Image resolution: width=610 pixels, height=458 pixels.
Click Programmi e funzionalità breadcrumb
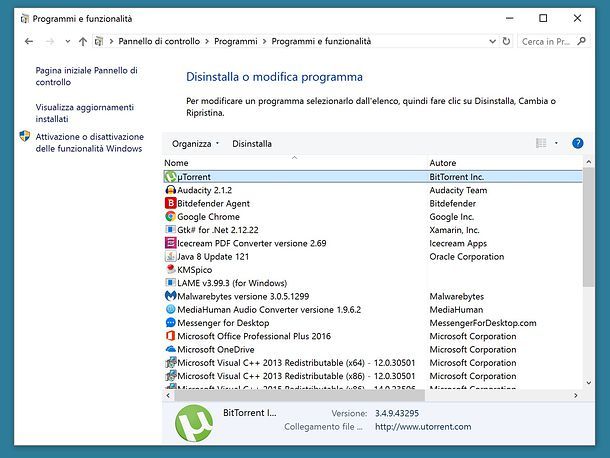[321, 41]
